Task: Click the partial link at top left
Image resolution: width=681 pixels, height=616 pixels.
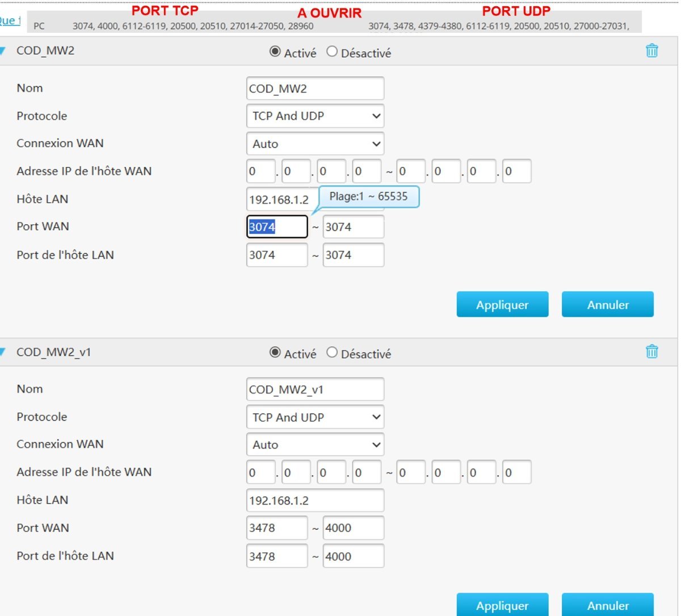Action: pos(10,21)
